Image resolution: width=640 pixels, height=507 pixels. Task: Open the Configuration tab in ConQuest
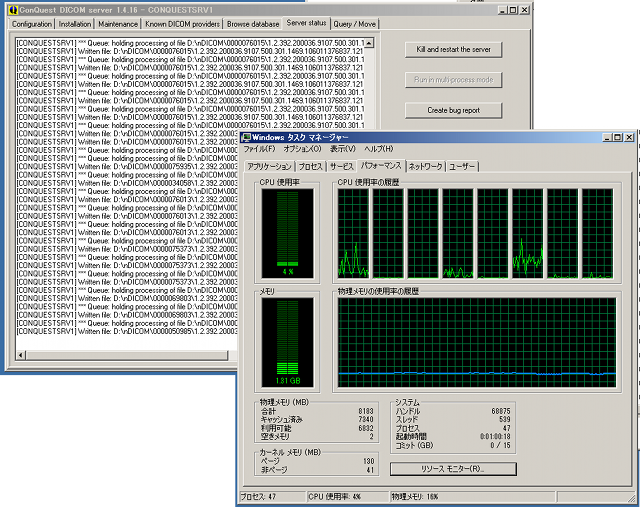tap(32, 24)
